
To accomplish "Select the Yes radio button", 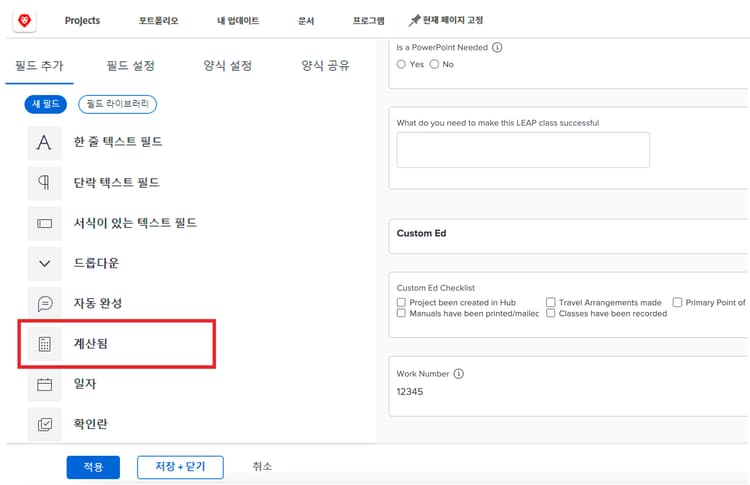I will pyautogui.click(x=401, y=64).
